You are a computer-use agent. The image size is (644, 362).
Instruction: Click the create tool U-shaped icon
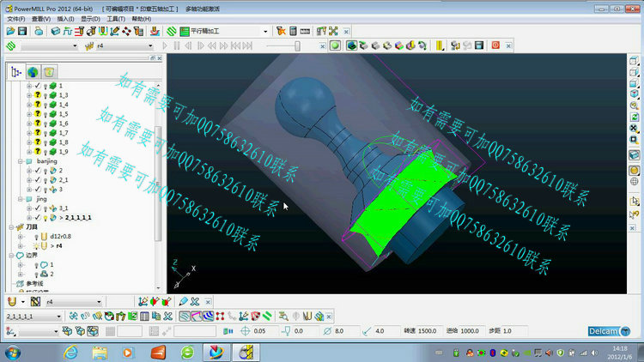coord(12,302)
